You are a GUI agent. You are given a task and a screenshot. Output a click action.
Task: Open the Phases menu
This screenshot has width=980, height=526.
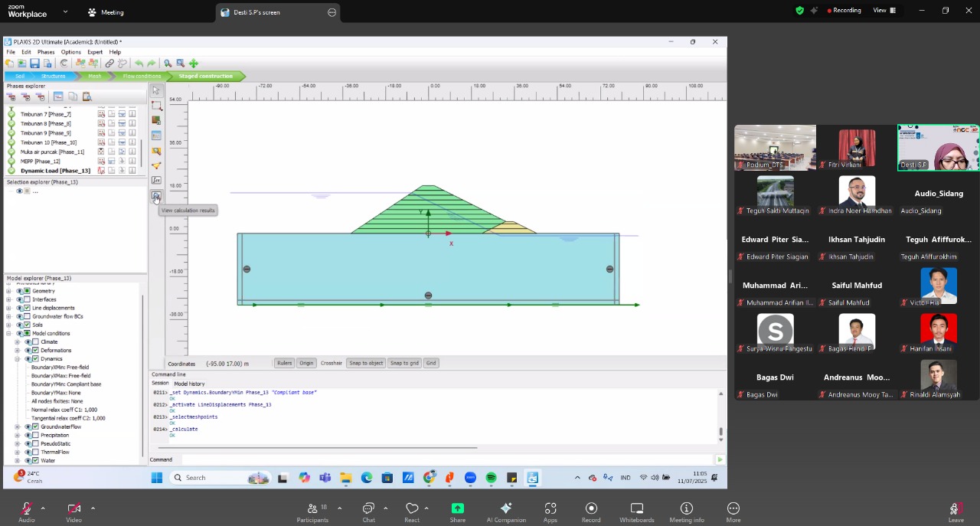pyautogui.click(x=46, y=52)
